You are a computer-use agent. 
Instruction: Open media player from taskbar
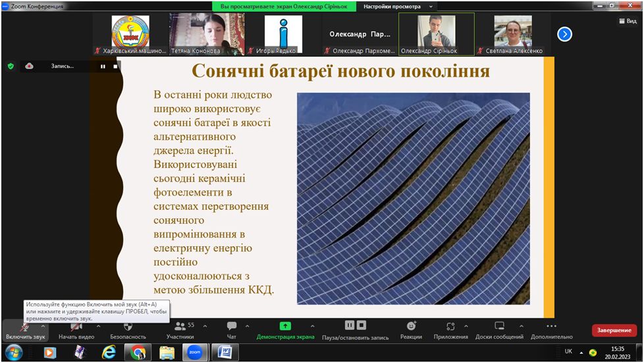click(49, 352)
